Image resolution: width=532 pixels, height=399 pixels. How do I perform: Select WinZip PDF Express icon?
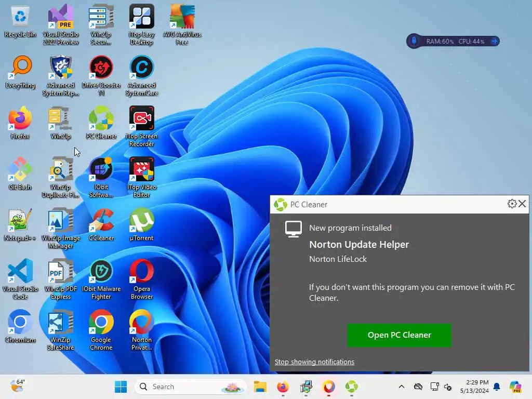[x=61, y=279]
